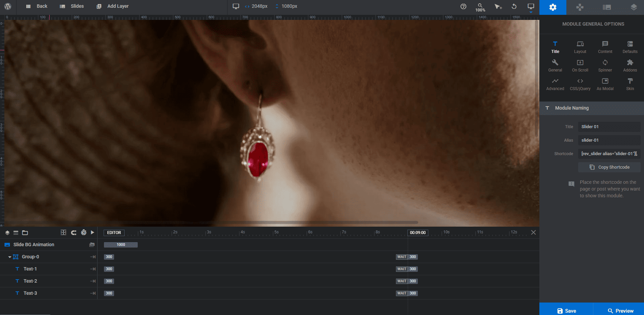644x315 pixels.
Task: Open the layer options stack icon
Action: 634,7
